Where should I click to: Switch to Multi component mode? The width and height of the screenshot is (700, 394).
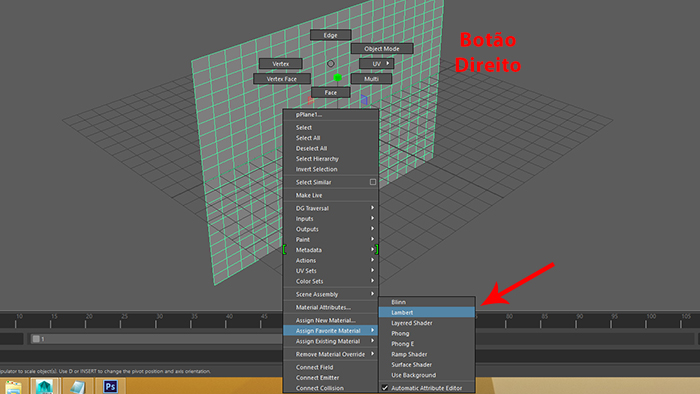pos(371,79)
